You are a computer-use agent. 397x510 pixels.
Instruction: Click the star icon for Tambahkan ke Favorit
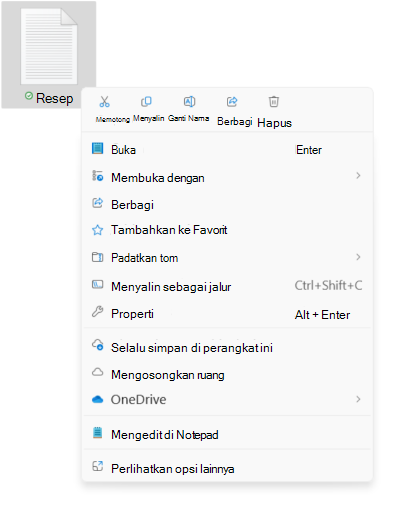[97, 230]
